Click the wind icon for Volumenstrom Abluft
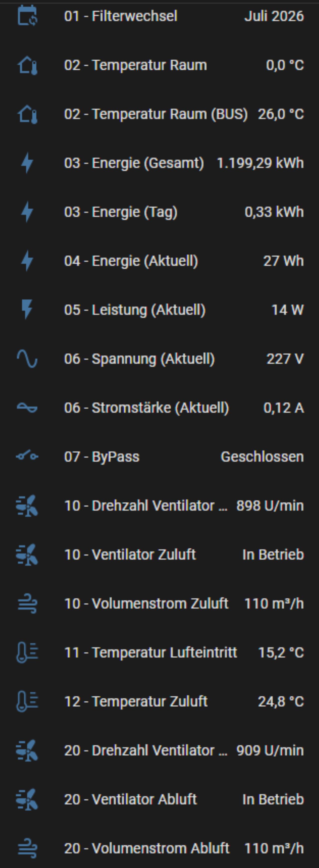Image resolution: width=319 pixels, height=868 pixels. click(x=27, y=848)
